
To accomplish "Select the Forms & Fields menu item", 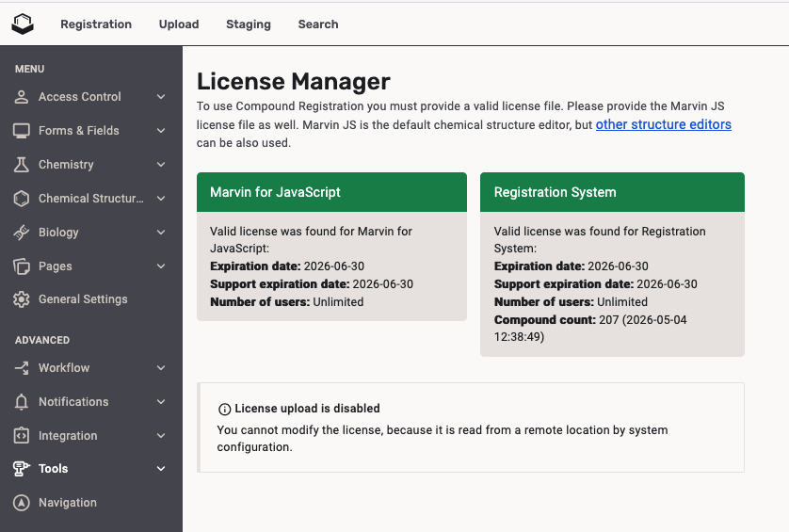I will (79, 131).
